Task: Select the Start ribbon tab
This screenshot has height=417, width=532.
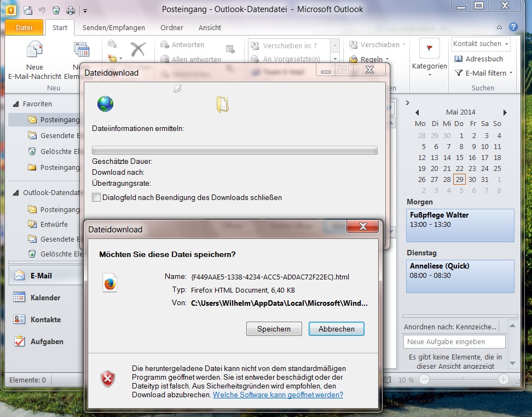Action: tap(60, 27)
